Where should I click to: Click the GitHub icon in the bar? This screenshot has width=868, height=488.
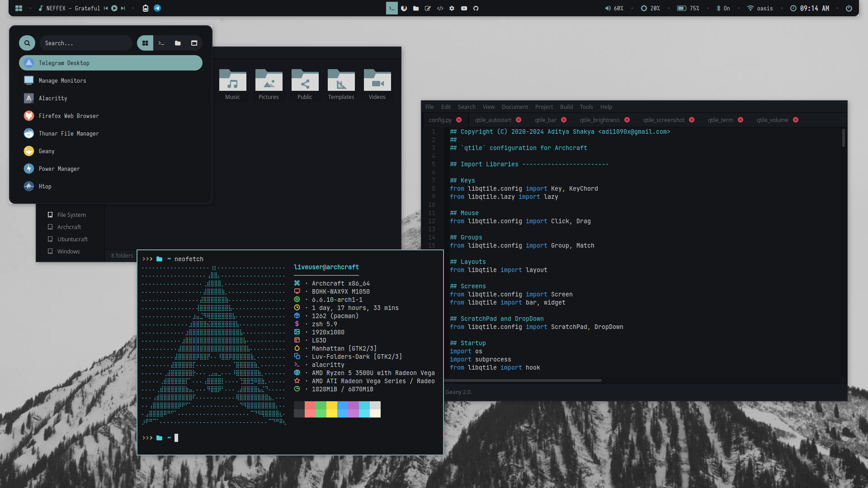[x=476, y=8]
